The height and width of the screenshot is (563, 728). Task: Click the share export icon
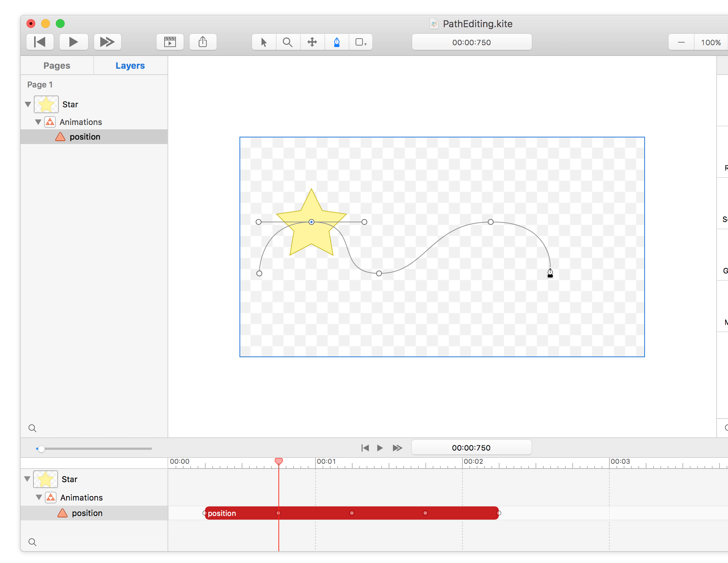(203, 42)
